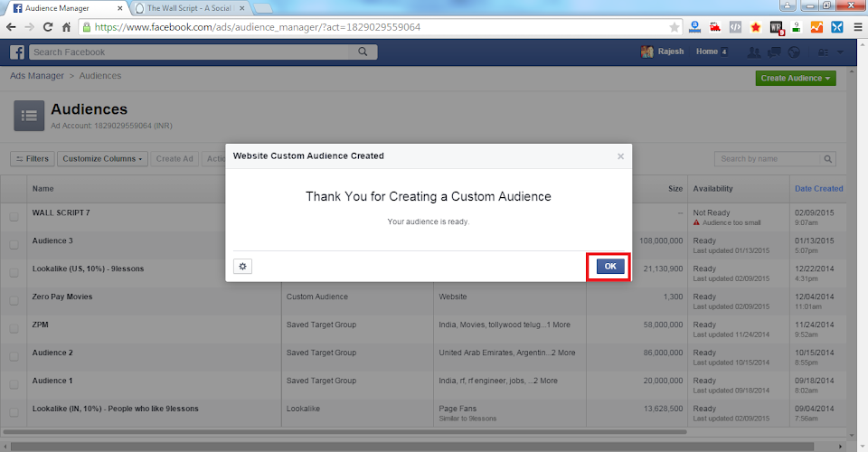Sort by the Name column header
868x452 pixels.
click(x=43, y=189)
